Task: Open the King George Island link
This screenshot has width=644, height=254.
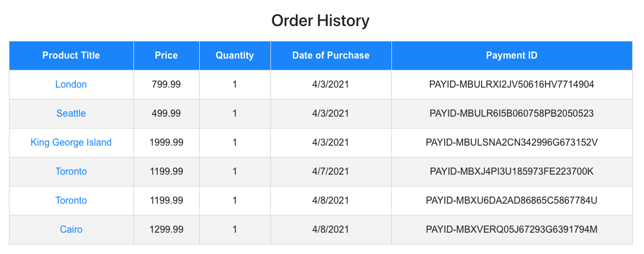Action: [x=71, y=142]
